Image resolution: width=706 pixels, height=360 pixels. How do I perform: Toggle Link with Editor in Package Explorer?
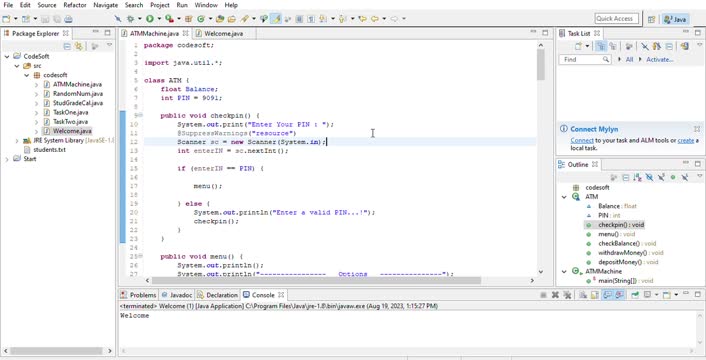(79, 46)
